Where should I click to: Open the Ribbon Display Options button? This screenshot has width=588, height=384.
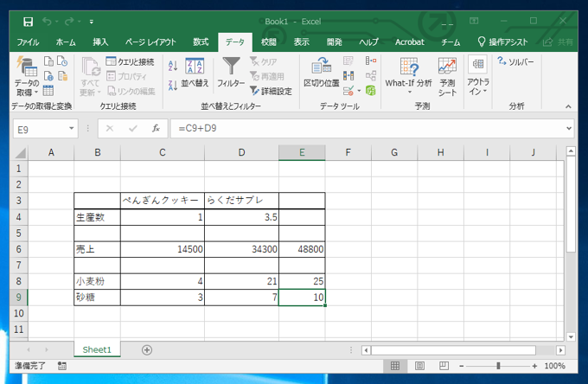(474, 21)
